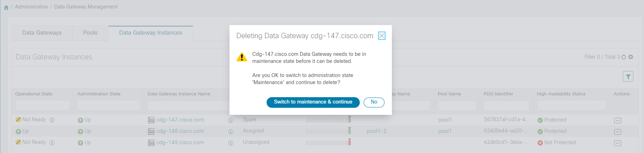Click Switch to maintenance & continue
Image resolution: width=644 pixels, height=153 pixels.
[313, 102]
